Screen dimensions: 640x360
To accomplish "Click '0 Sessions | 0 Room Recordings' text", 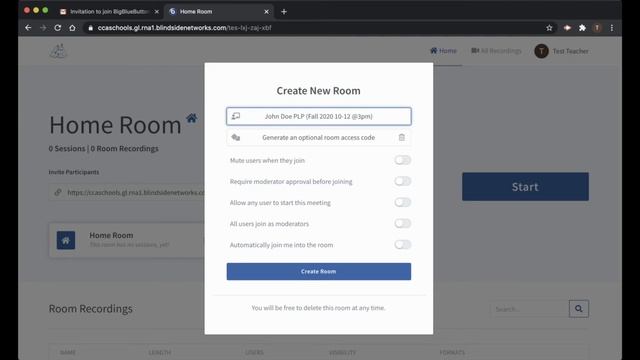I will (x=104, y=149).
